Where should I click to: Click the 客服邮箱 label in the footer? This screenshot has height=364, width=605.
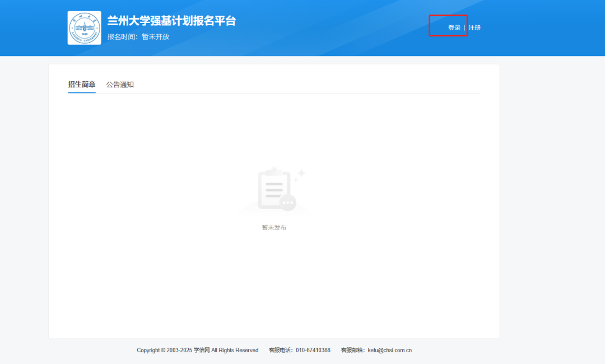[352, 351]
